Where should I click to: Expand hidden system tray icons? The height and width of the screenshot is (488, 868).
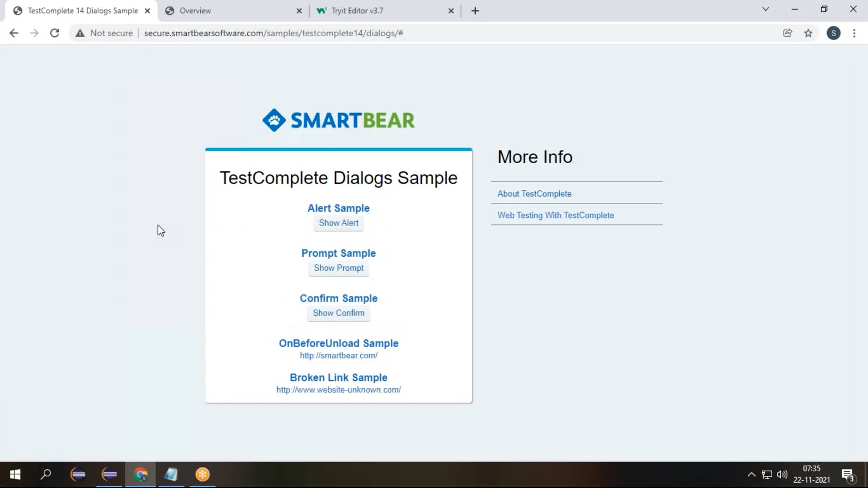coord(751,475)
